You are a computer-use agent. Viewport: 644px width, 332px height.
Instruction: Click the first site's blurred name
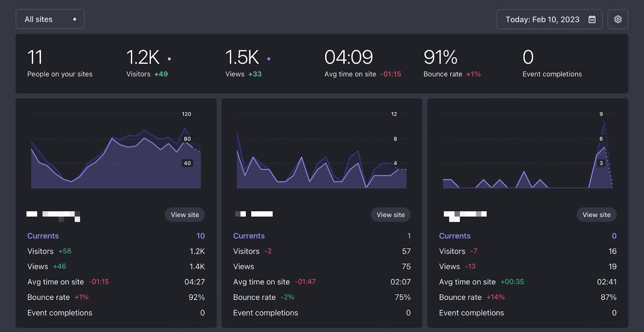[53, 215]
